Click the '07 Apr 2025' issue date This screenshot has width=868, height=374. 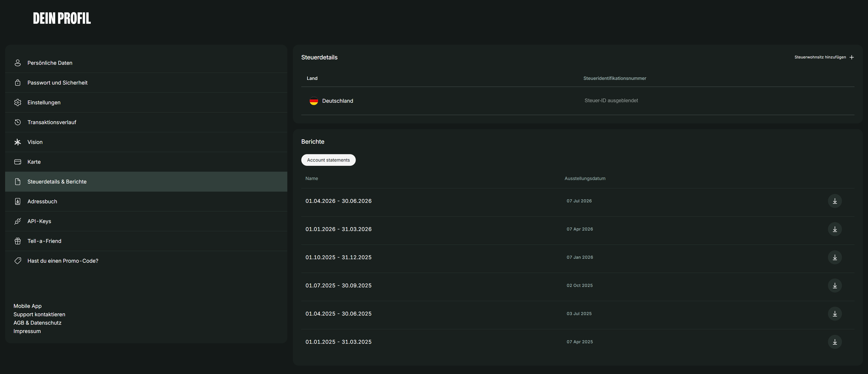coord(580,342)
